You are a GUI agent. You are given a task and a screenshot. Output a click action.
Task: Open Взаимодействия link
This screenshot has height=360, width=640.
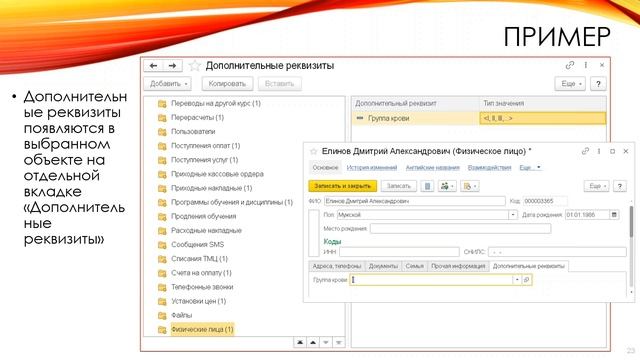(x=489, y=168)
